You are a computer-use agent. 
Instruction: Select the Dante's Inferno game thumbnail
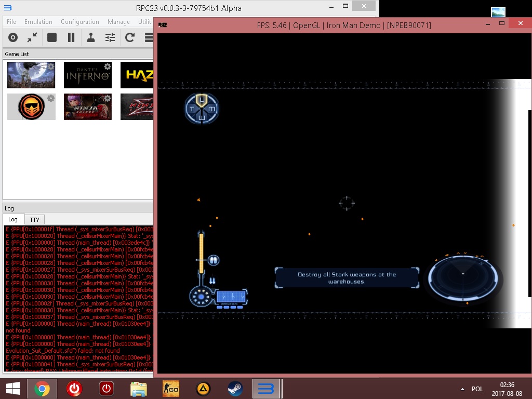pyautogui.click(x=87, y=75)
